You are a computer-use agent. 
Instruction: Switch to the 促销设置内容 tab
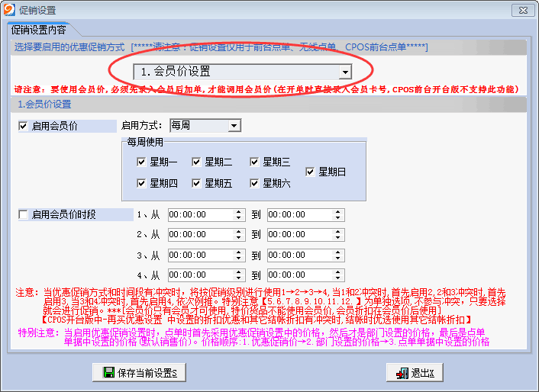(38, 31)
